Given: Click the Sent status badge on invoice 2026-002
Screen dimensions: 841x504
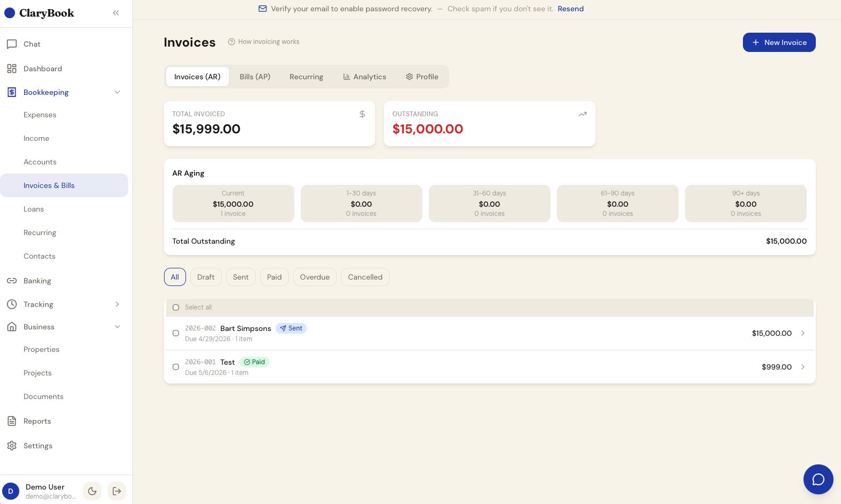Looking at the screenshot, I should click(x=291, y=328).
